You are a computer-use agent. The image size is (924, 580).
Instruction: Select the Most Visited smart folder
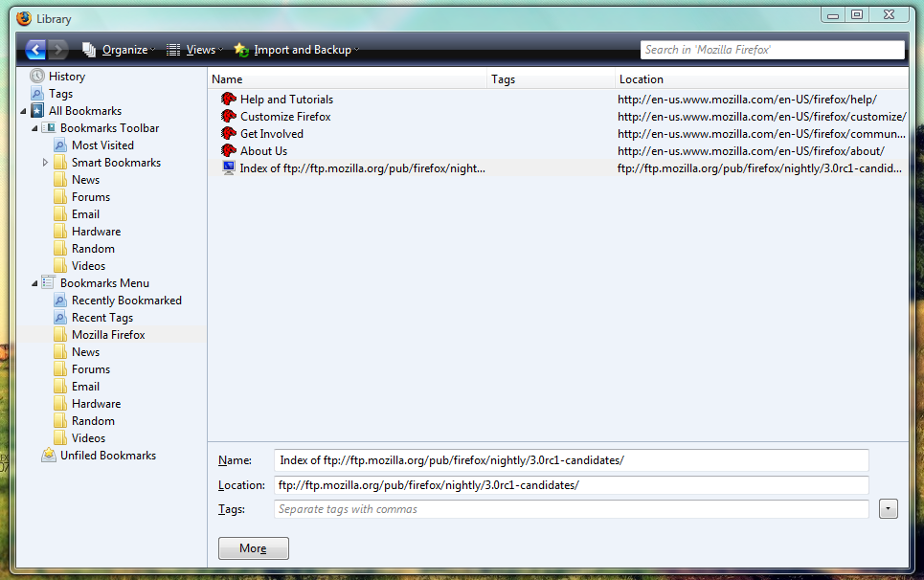click(x=102, y=145)
